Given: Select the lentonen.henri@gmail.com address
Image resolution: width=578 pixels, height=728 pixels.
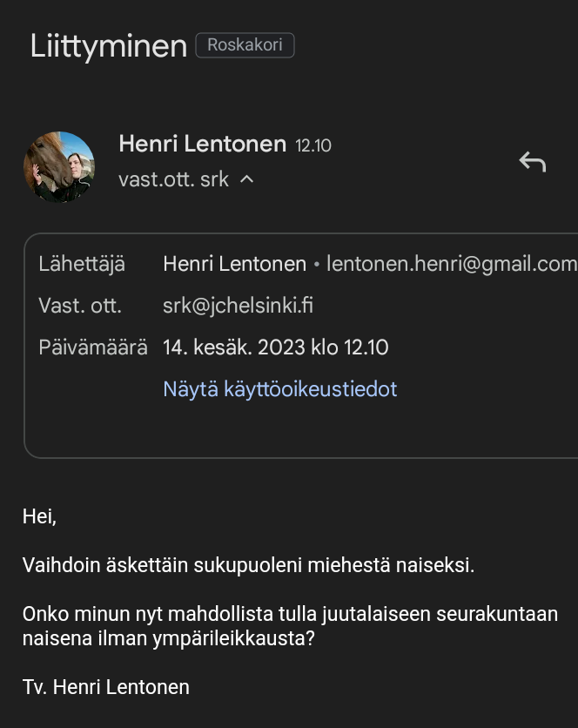Looking at the screenshot, I should pos(452,264).
